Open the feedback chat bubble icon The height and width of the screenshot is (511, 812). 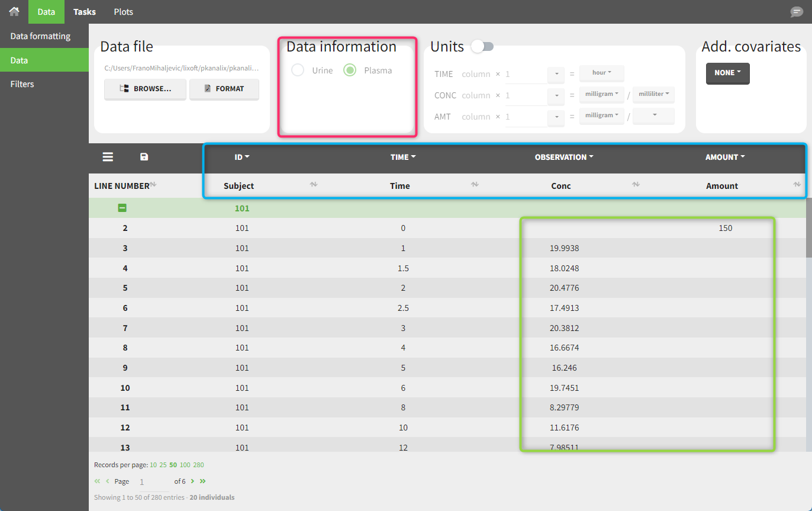coord(797,12)
